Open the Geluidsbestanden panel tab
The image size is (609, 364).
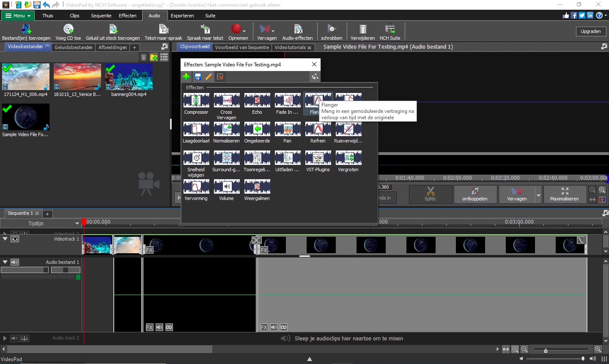pos(73,47)
